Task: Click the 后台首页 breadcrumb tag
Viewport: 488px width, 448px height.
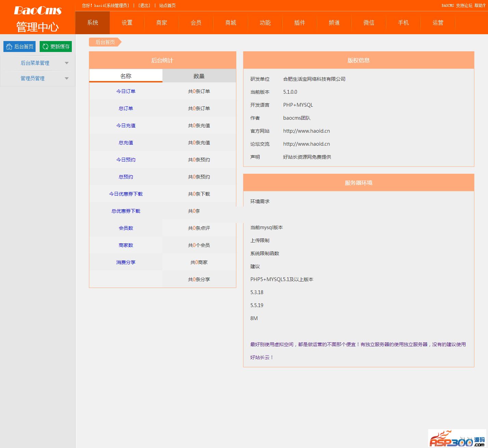Action: pyautogui.click(x=105, y=42)
